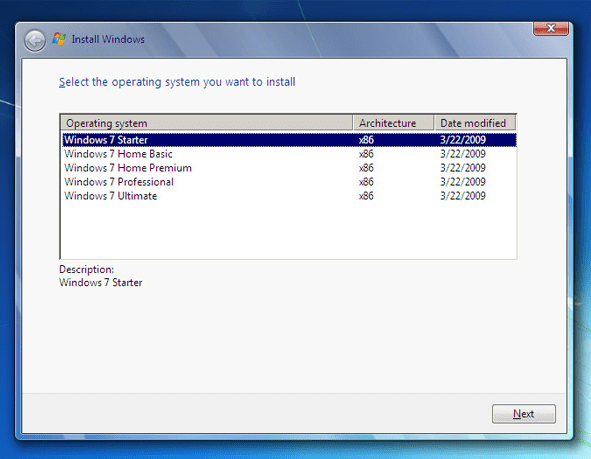This screenshot has width=591, height=459.
Task: Click date in Windows 7 Starter row
Action: click(463, 140)
